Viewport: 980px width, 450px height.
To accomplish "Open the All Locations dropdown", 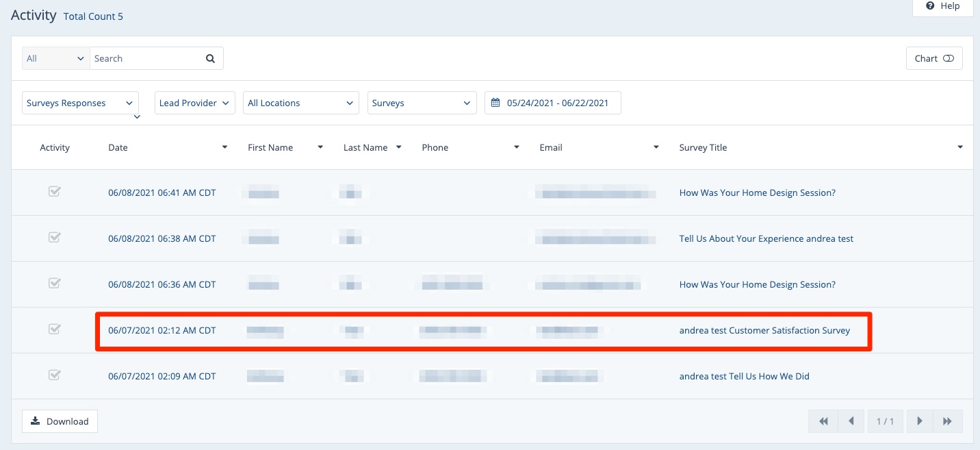I will (x=300, y=103).
